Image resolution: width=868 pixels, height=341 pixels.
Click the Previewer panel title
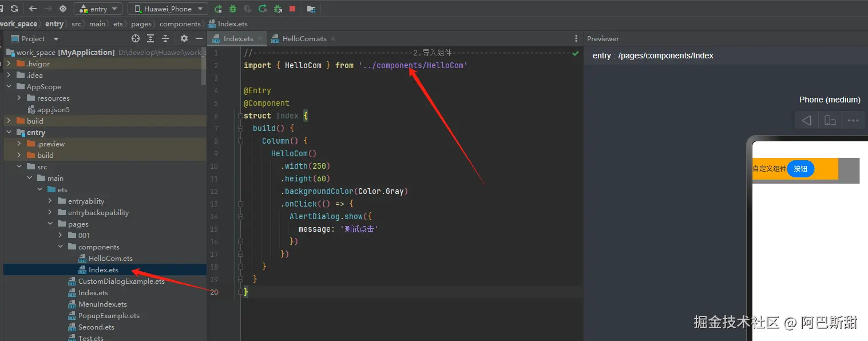603,38
